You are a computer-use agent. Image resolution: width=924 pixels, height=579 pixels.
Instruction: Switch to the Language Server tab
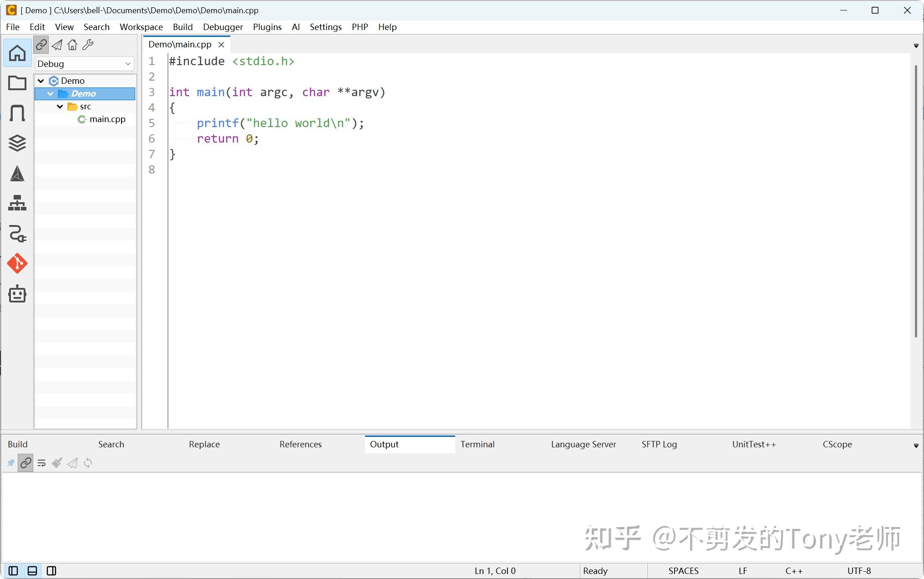click(584, 444)
